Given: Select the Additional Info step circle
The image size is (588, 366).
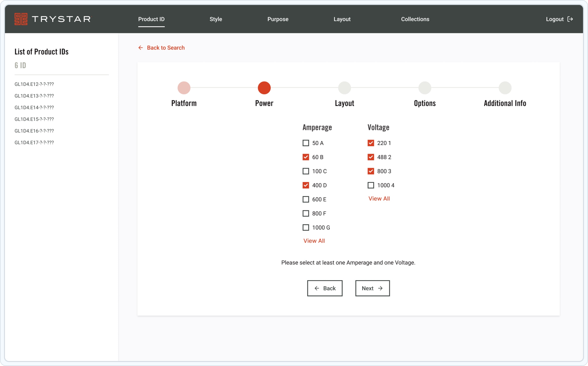Looking at the screenshot, I should point(505,88).
